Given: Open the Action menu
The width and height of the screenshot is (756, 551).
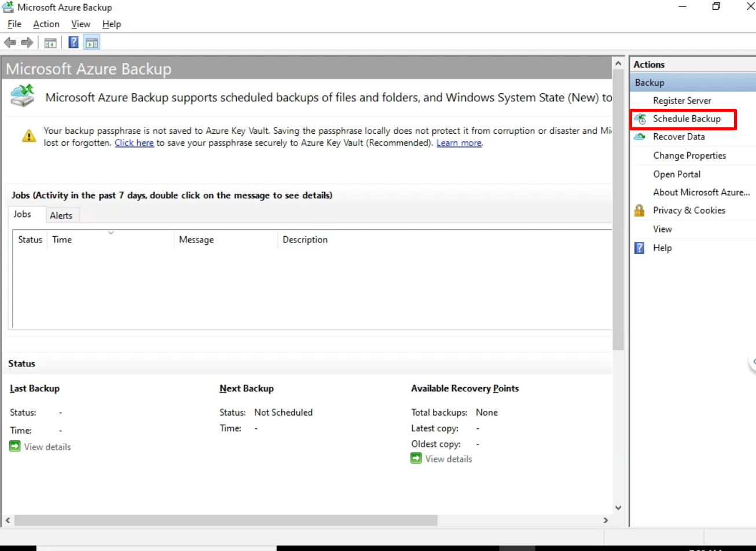Looking at the screenshot, I should [x=46, y=24].
